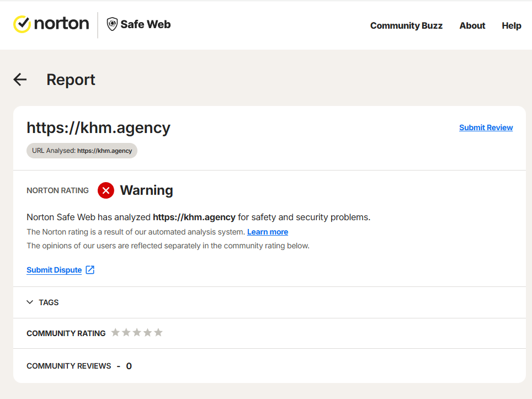Image resolution: width=532 pixels, height=399 pixels.
Task: Click the Norton checkmark logo
Action: pyautogui.click(x=22, y=24)
